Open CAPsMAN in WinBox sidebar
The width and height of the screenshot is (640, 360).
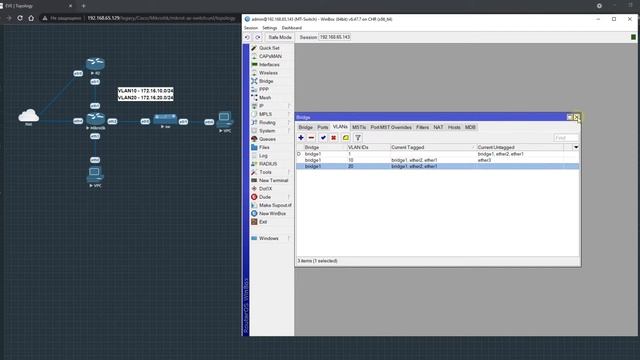(x=269, y=56)
